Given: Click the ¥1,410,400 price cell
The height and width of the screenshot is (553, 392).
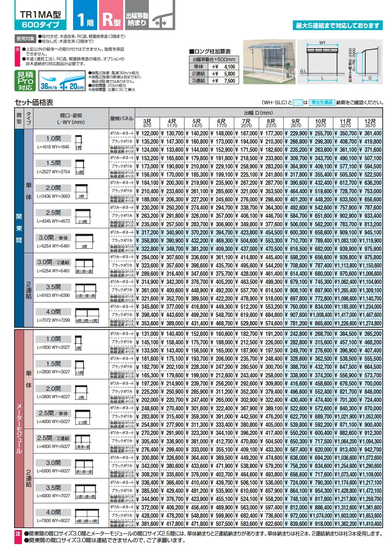Looking at the screenshot, I should [x=370, y=524].
